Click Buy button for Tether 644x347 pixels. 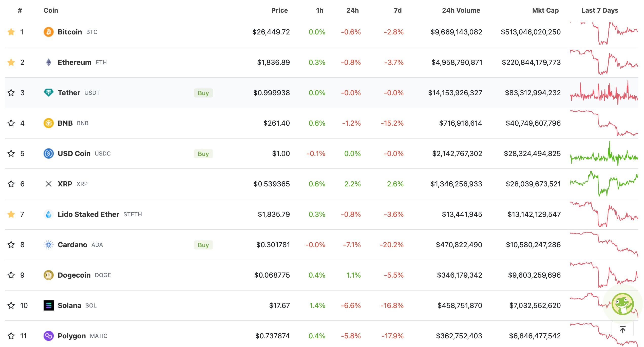[203, 93]
